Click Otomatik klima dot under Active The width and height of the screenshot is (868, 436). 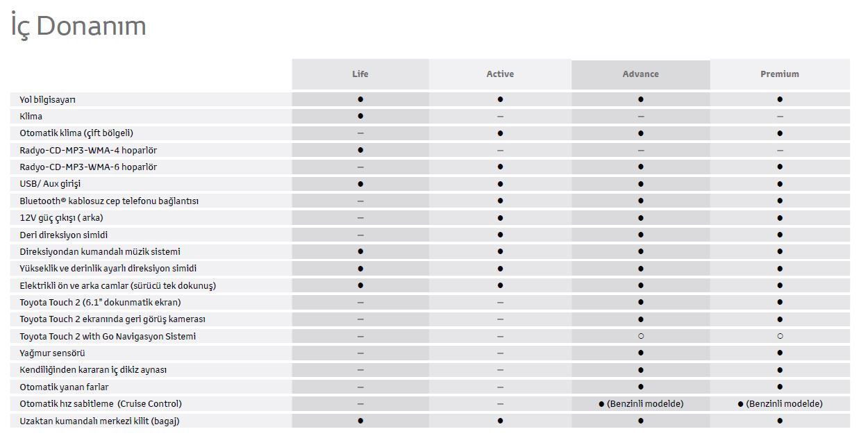500,133
